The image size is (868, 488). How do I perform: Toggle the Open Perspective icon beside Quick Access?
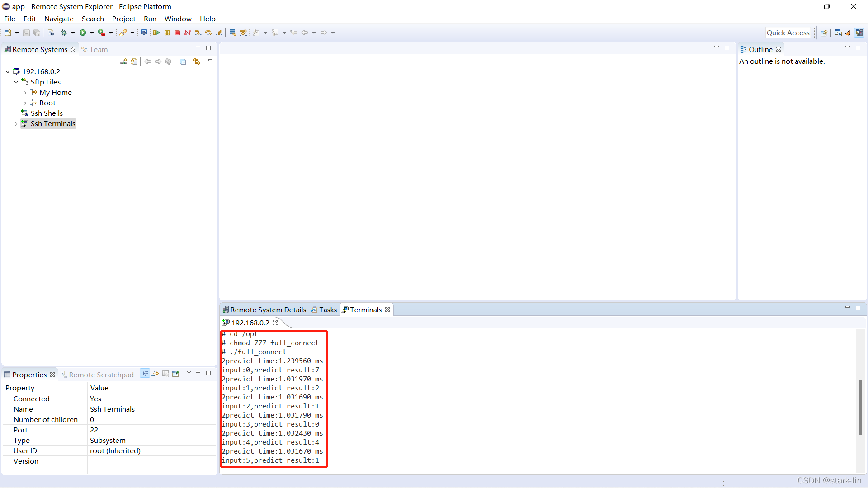tap(824, 33)
